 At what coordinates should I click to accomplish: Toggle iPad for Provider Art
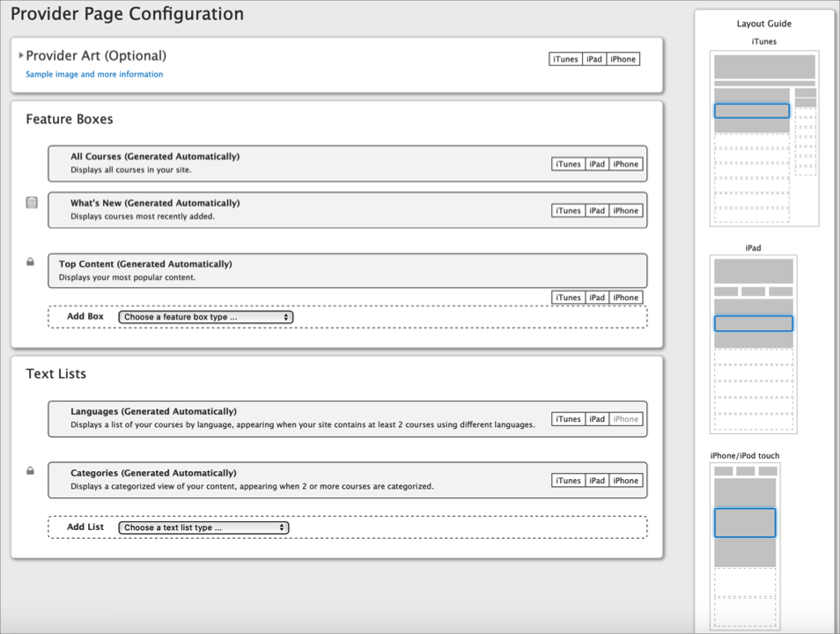pos(594,59)
